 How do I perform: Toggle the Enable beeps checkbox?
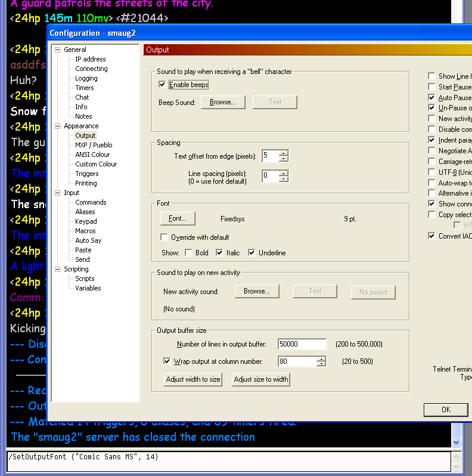162,84
